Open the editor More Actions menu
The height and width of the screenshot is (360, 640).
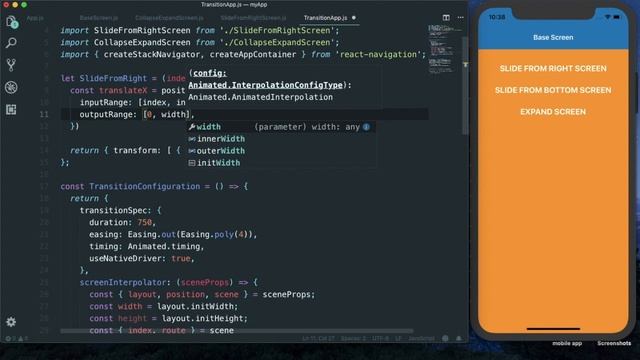click(x=460, y=18)
